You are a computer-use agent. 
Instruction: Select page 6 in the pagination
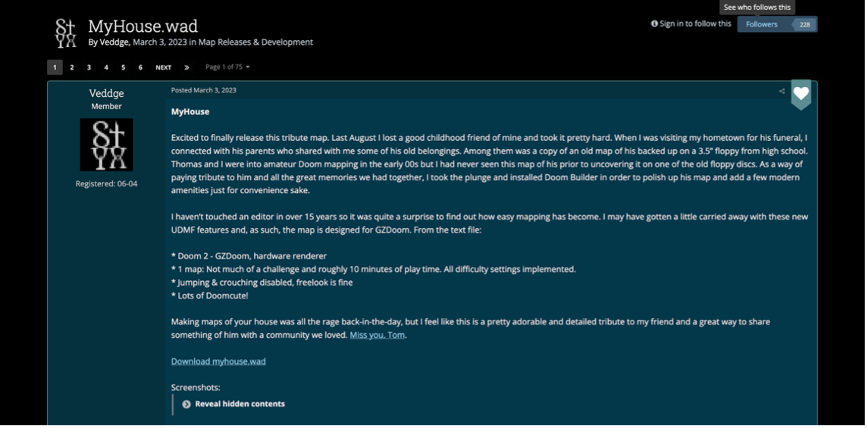(140, 67)
